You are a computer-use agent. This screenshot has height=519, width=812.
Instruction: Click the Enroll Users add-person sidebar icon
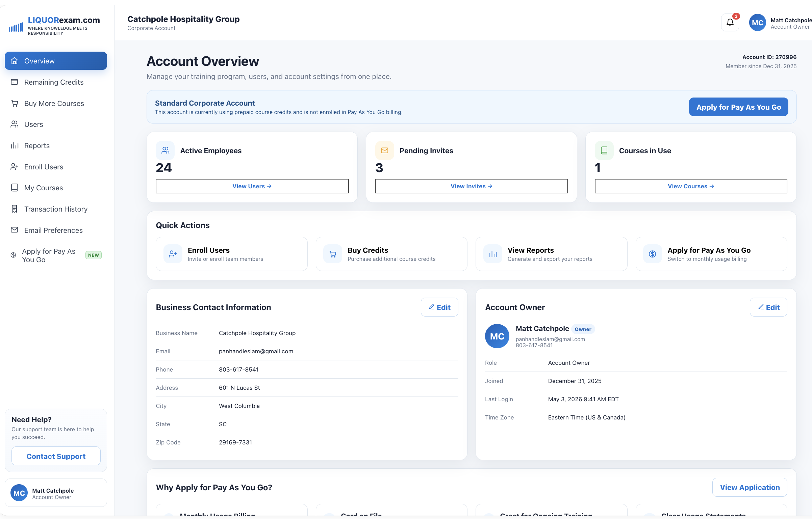pos(15,167)
